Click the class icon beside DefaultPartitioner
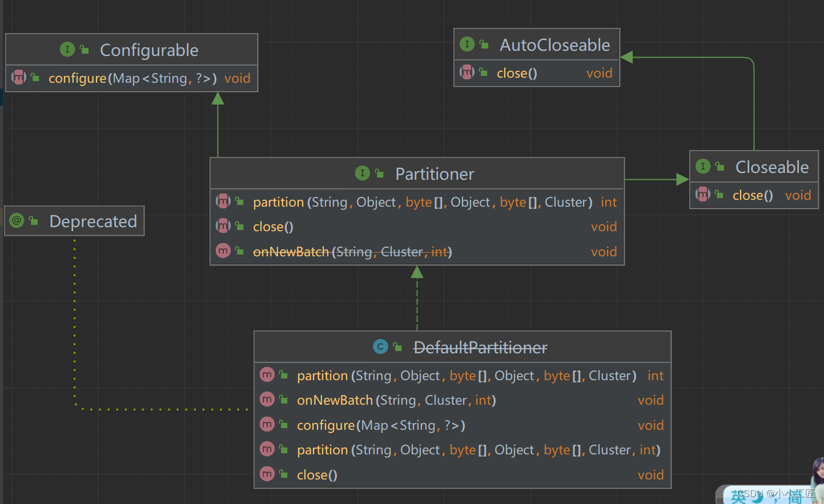 pos(380,347)
